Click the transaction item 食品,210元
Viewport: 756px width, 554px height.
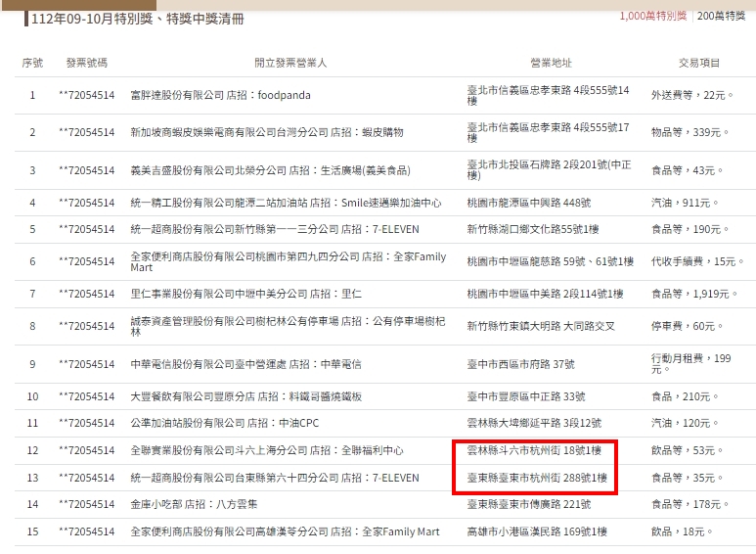pyautogui.click(x=685, y=396)
